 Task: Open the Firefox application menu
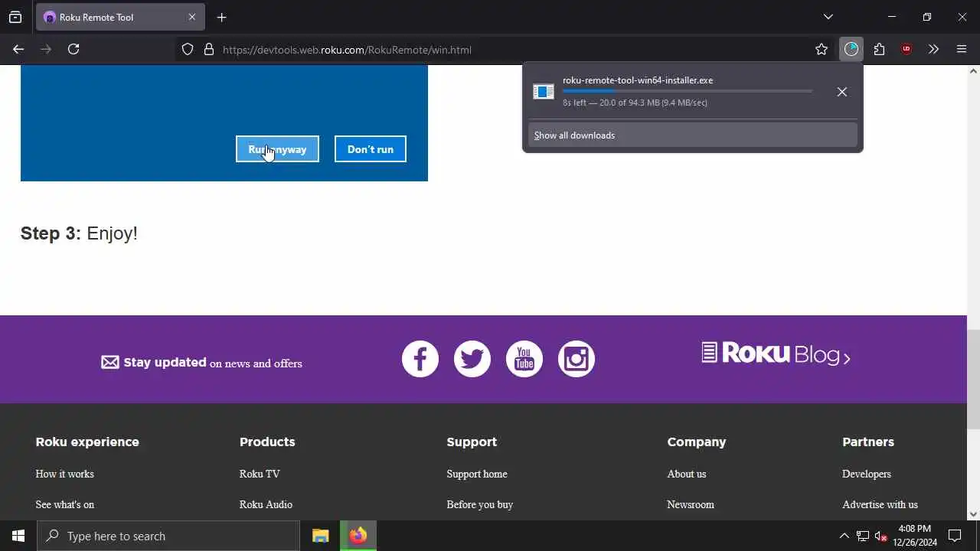962,50
